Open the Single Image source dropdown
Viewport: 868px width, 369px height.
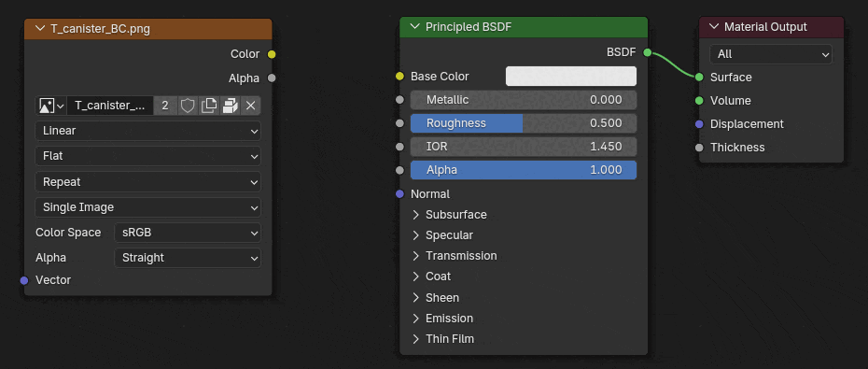(x=147, y=207)
